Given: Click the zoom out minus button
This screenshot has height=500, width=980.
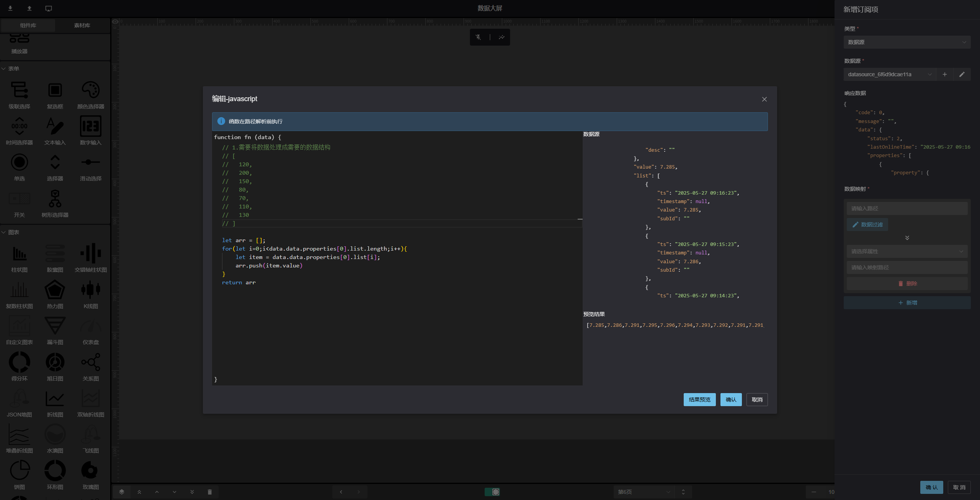Looking at the screenshot, I should (814, 492).
